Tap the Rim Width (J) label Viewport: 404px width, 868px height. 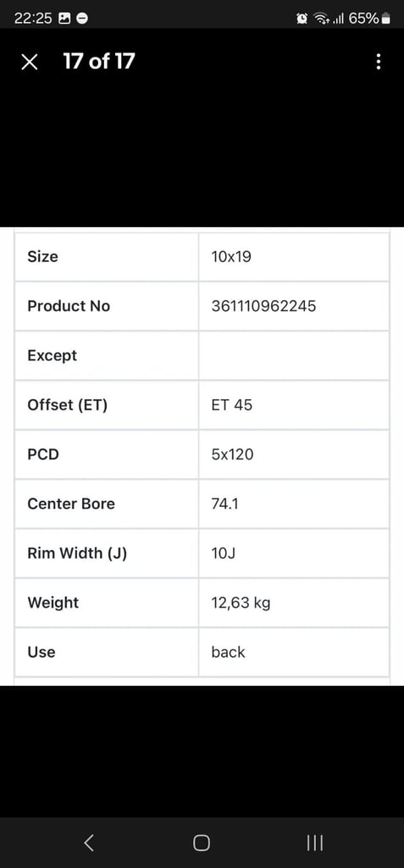click(77, 554)
